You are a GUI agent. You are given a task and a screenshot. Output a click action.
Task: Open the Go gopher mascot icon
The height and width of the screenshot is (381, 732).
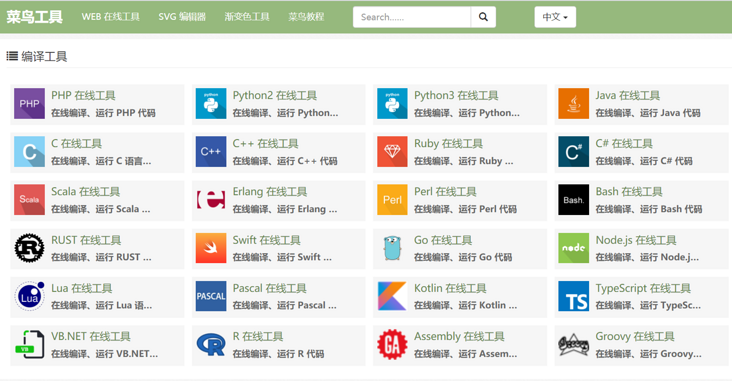(392, 248)
